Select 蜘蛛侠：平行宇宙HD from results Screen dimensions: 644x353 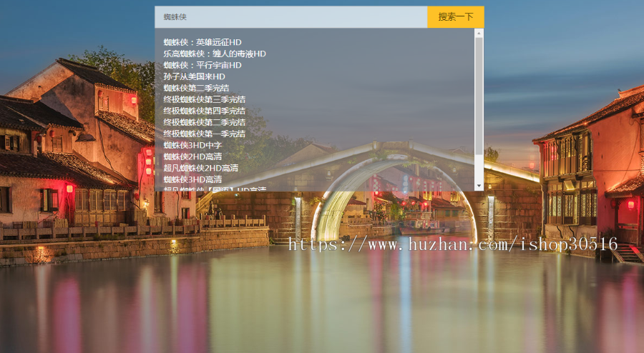coord(203,65)
